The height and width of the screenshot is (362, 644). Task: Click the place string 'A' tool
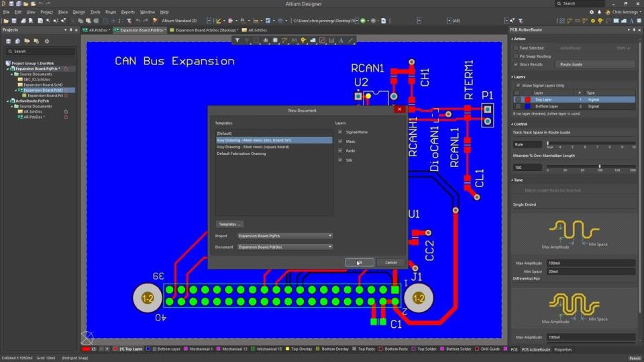tap(341, 40)
